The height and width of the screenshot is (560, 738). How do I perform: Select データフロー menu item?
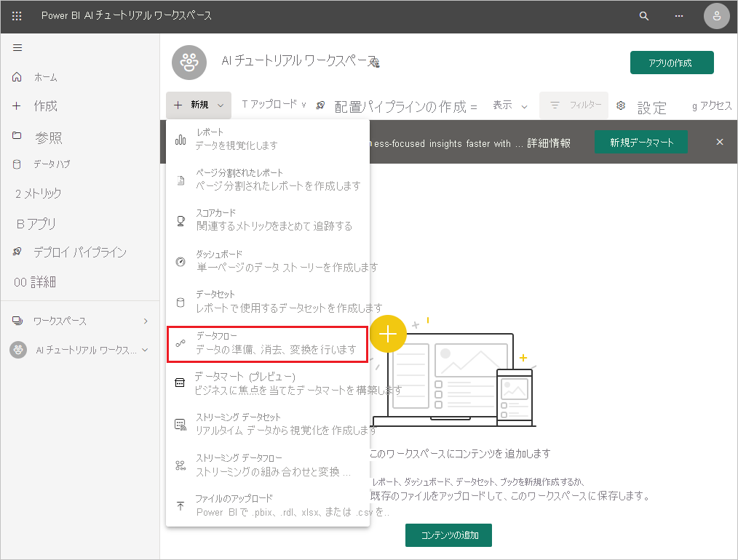(268, 343)
